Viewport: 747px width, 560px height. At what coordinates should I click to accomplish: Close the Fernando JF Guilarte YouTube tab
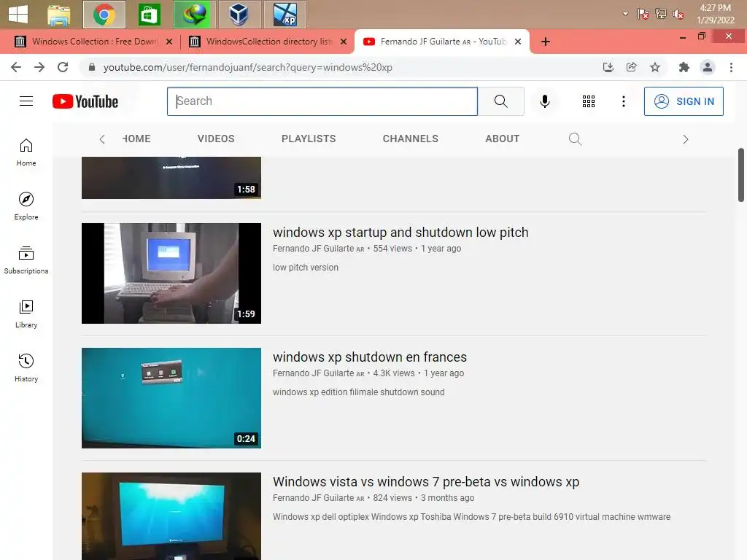[518, 42]
